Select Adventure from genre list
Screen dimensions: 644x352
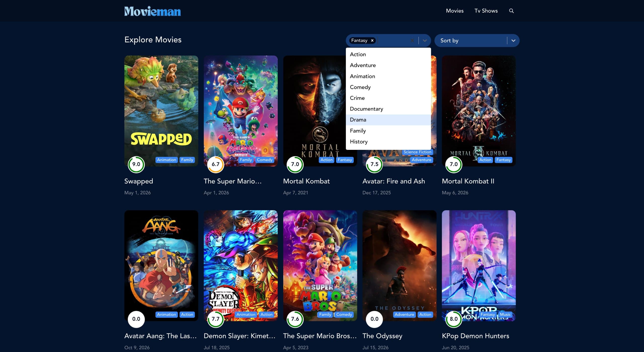click(388, 65)
